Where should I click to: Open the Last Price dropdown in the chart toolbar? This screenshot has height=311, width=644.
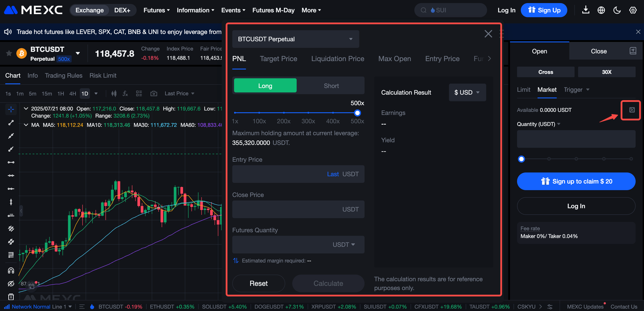[179, 94]
